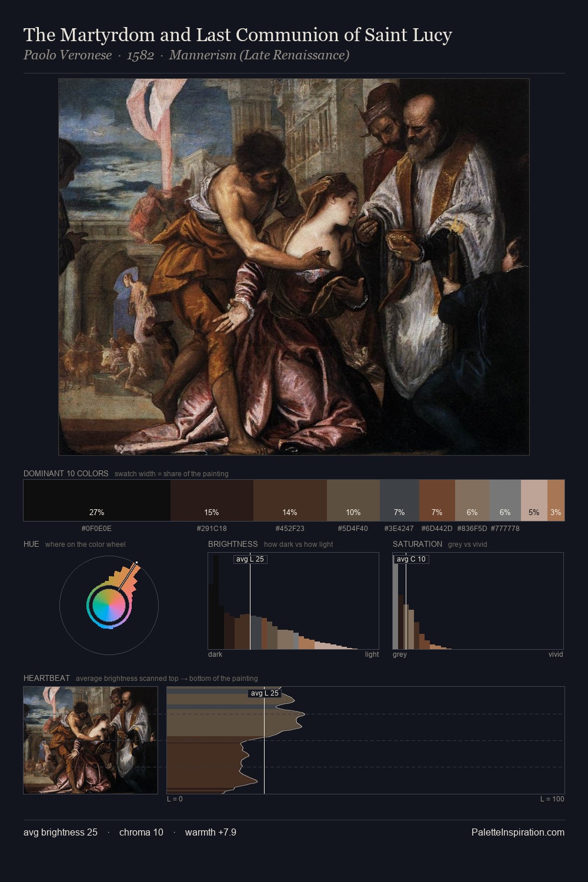Image resolution: width=588 pixels, height=882 pixels.
Task: Pick the rust brown 7% swatch
Action: click(x=437, y=500)
